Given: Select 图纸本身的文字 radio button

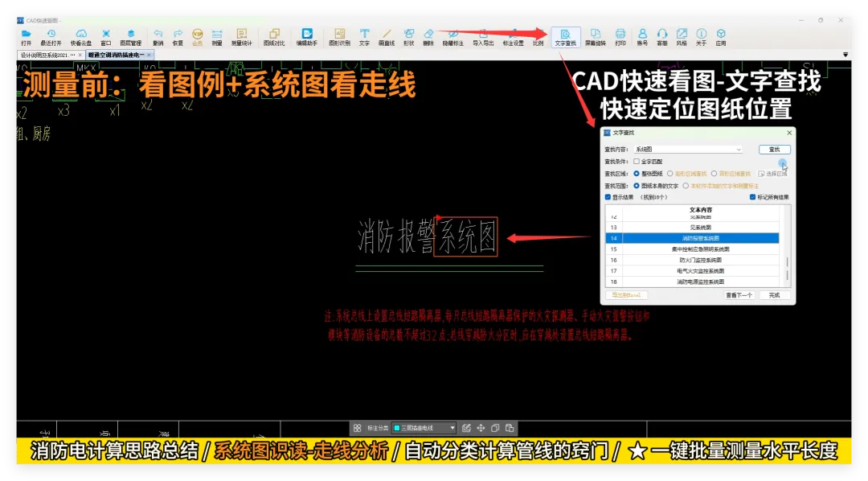Looking at the screenshot, I should point(637,186).
